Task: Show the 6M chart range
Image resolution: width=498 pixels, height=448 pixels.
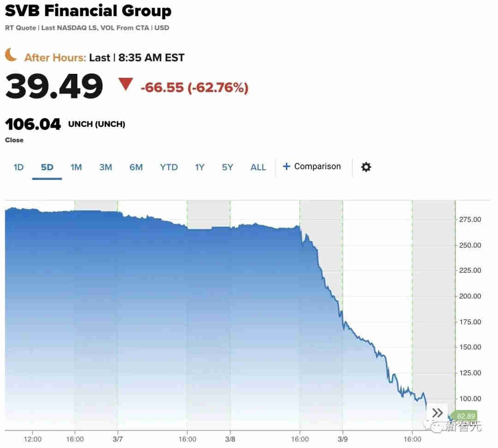Action: 136,167
